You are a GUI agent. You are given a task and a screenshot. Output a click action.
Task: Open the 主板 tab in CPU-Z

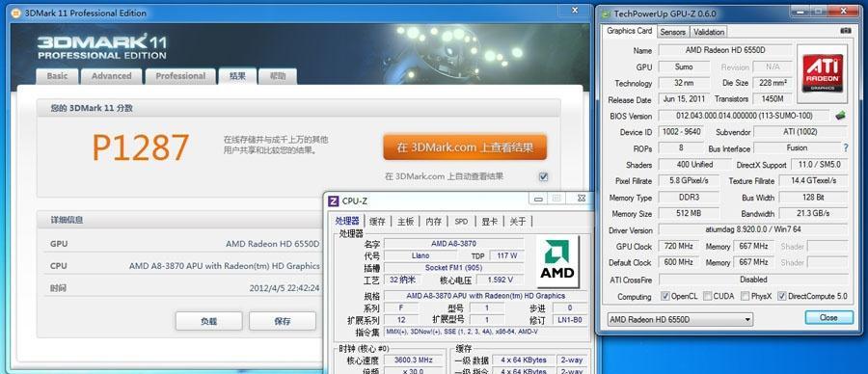pyautogui.click(x=406, y=222)
